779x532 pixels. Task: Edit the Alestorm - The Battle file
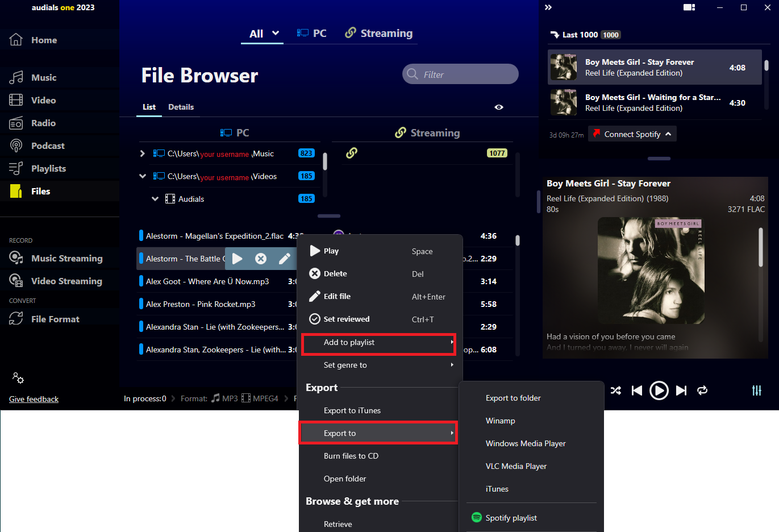pos(285,259)
